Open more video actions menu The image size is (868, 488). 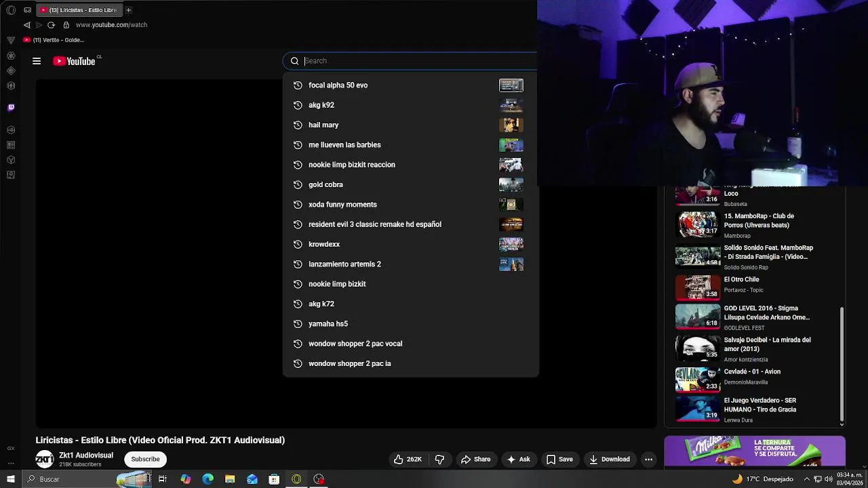click(648, 460)
